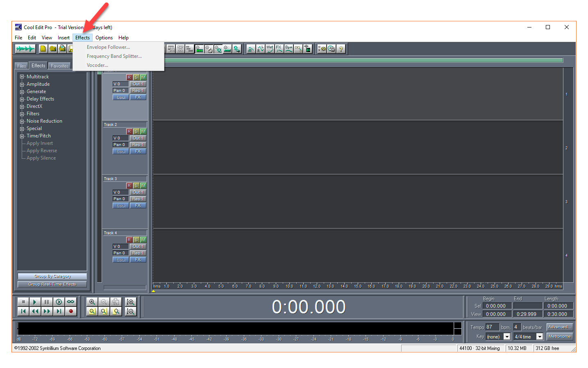Viewport: 588px width, 368px height.
Task: Click the Fast Forward transport button
Action: [47, 311]
